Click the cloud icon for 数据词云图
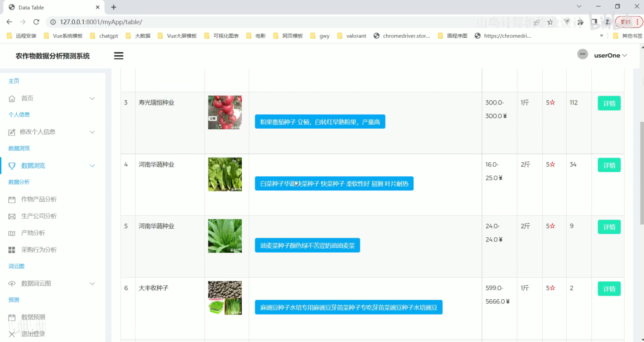Image resolution: width=644 pixels, height=342 pixels. [12, 284]
